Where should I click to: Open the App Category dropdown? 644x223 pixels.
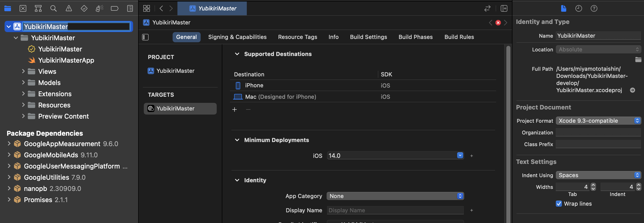pyautogui.click(x=395, y=196)
